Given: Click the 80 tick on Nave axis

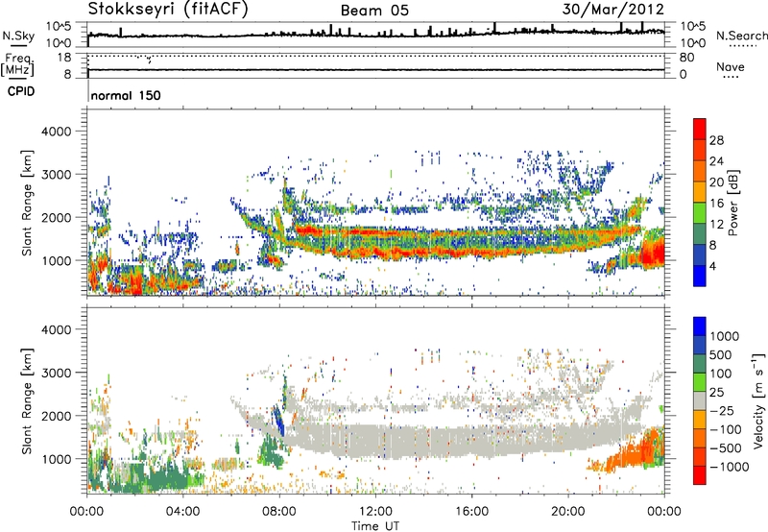Looking at the screenshot, I should point(686,58).
